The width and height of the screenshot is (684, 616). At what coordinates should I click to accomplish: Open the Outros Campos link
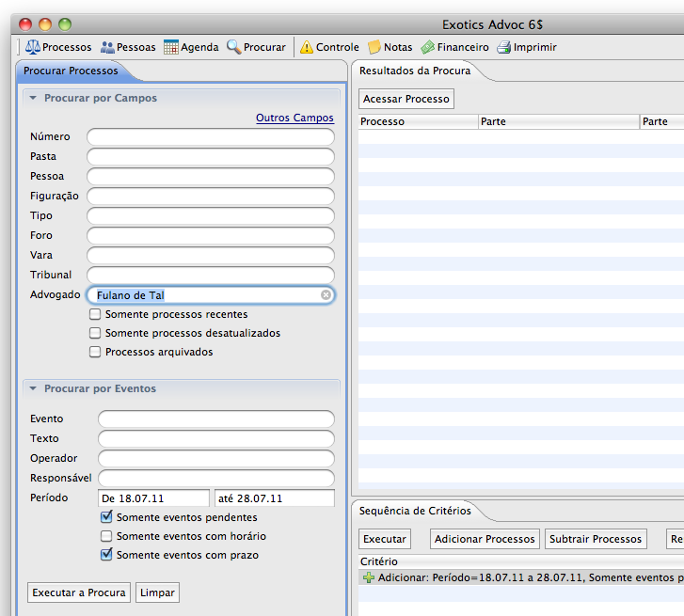(294, 118)
